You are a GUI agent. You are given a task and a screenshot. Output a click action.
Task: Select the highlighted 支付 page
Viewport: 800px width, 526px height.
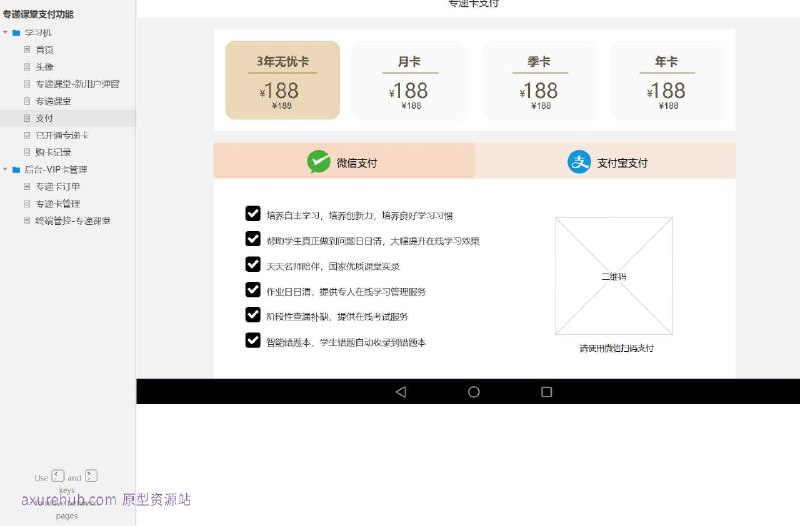click(x=68, y=118)
